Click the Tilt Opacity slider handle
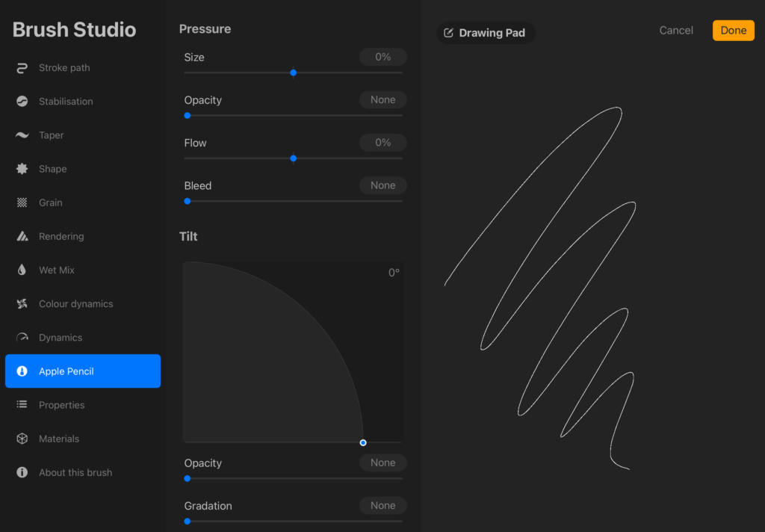Viewport: 765px width, 532px height. [188, 478]
